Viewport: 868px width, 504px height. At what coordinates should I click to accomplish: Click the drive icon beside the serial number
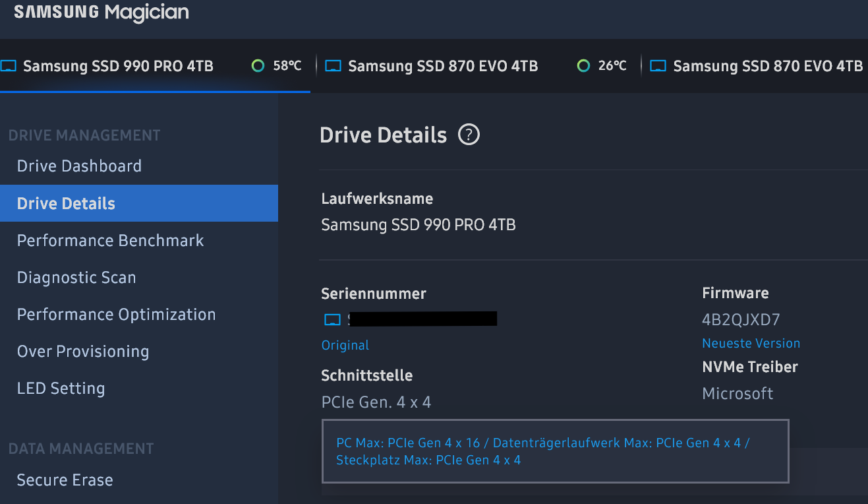(333, 320)
